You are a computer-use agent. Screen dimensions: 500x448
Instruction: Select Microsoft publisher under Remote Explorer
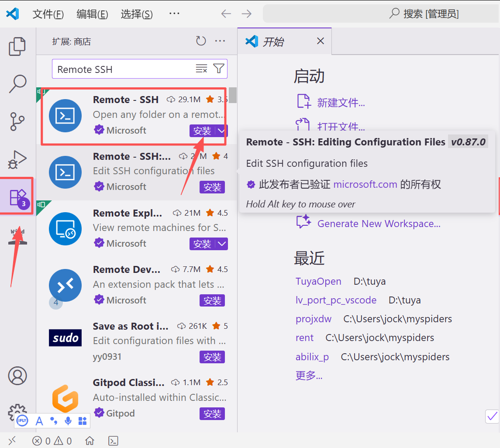pyautogui.click(x=126, y=243)
